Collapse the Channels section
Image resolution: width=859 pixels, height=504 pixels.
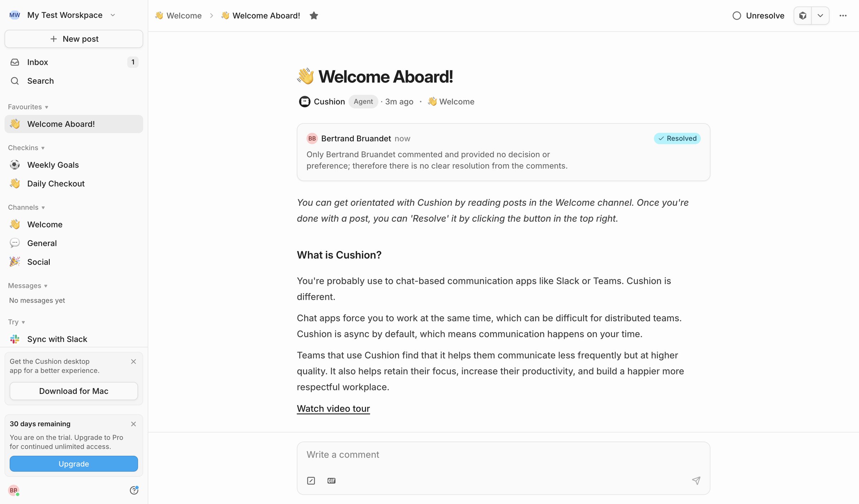26,207
